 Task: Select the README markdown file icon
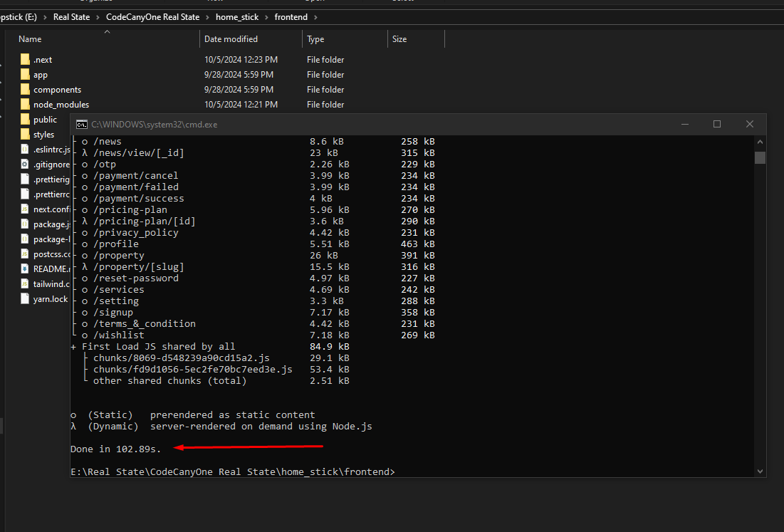coord(24,269)
